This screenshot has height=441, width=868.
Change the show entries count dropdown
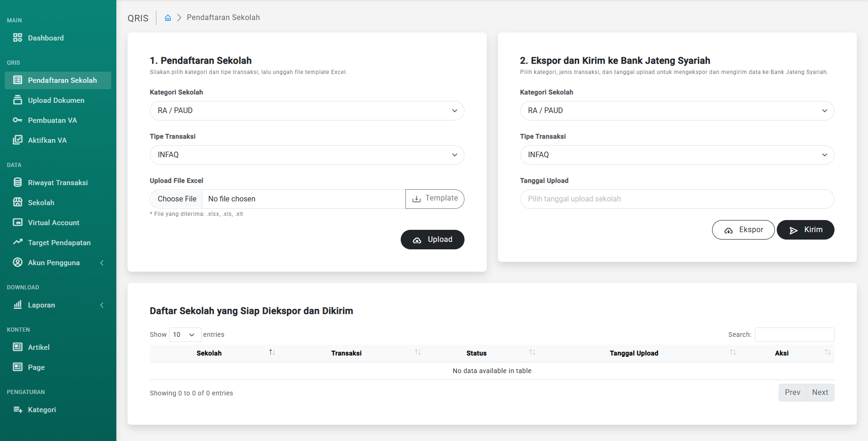(184, 334)
